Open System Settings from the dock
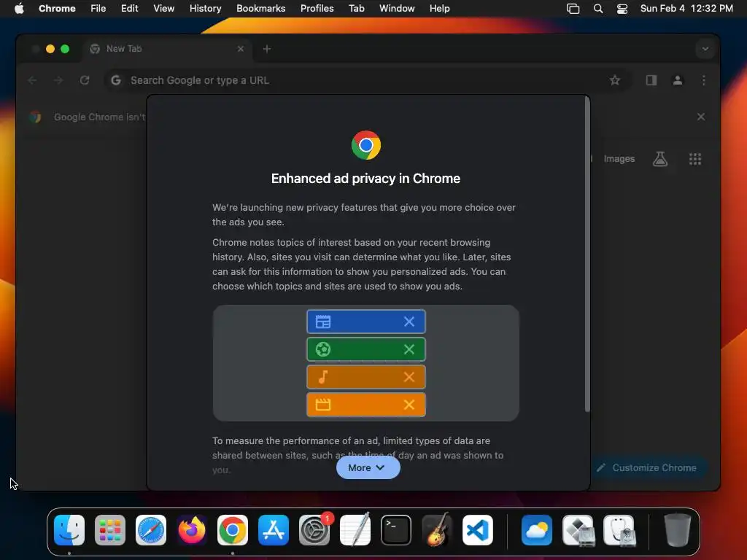747x560 pixels. click(x=314, y=530)
